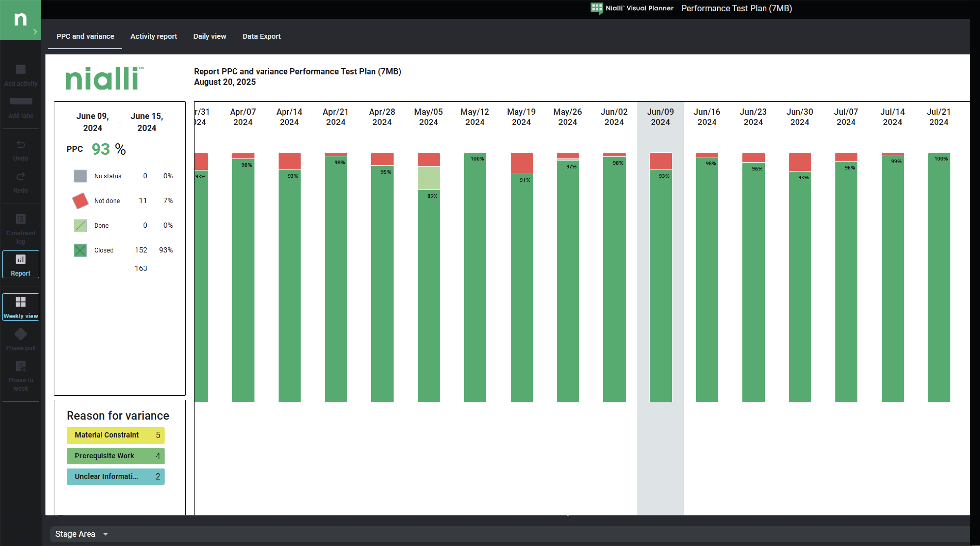Click the red Not done swatch
The height and width of the screenshot is (546, 980).
[x=80, y=200]
